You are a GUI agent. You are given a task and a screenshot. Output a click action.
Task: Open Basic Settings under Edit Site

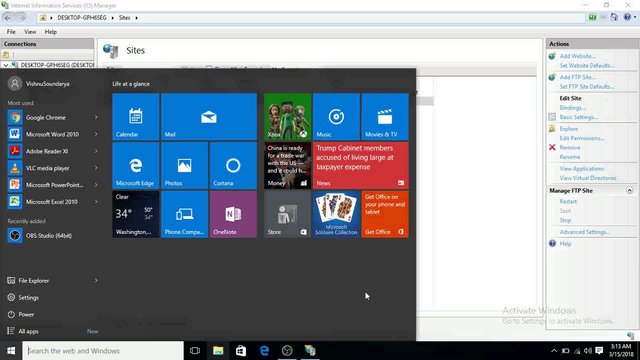(x=578, y=117)
